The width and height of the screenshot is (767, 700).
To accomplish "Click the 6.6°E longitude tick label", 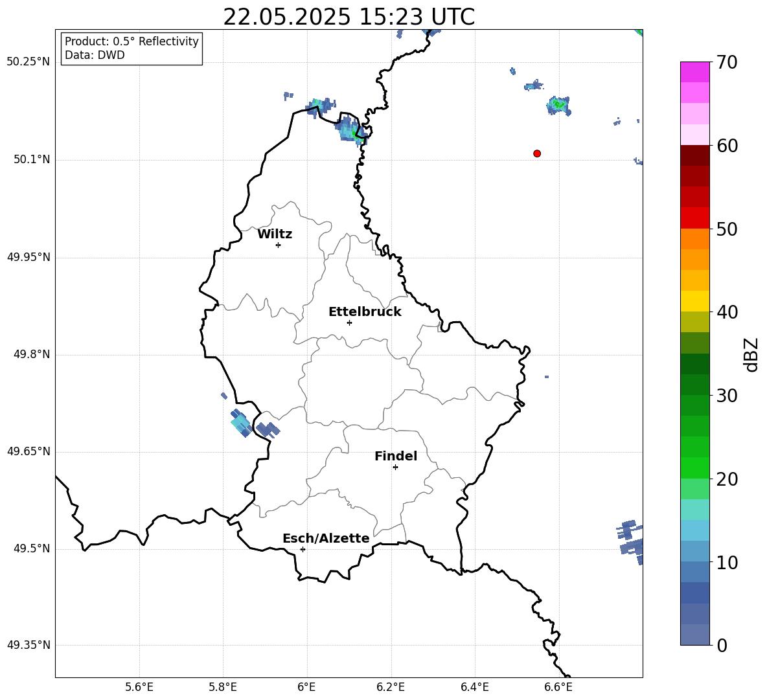I will [x=558, y=687].
